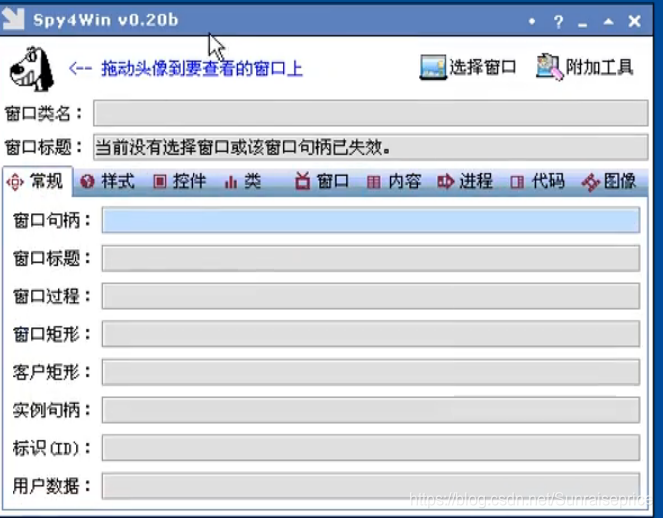Click the 客户矩形 label
The image size is (663, 518).
(x=52, y=372)
